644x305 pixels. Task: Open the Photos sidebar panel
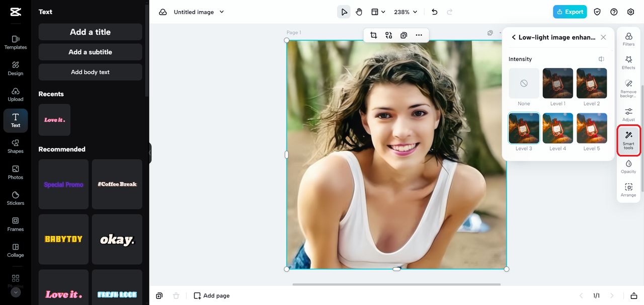pos(16,173)
